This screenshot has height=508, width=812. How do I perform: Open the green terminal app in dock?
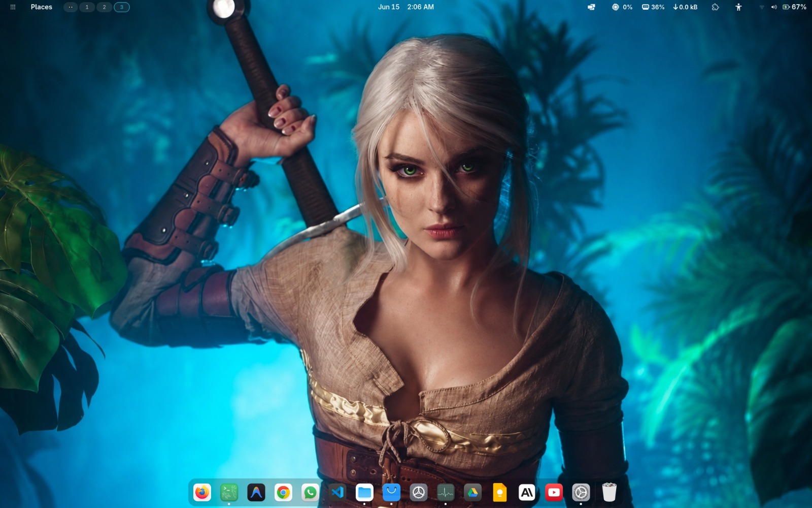click(x=229, y=492)
